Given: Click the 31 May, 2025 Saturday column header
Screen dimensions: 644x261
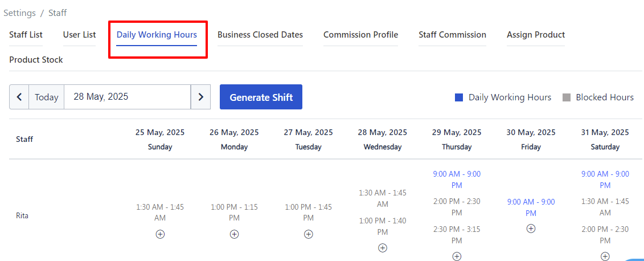Looking at the screenshot, I should pyautogui.click(x=605, y=140).
